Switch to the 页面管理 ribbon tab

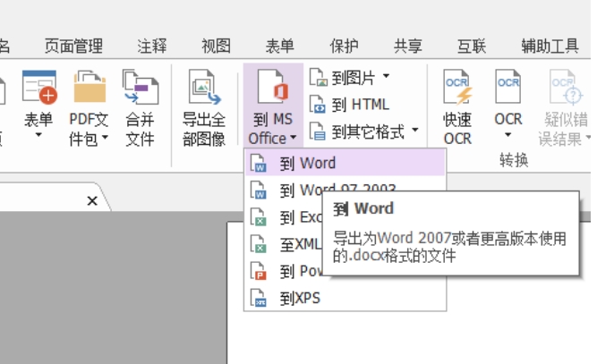(x=73, y=46)
